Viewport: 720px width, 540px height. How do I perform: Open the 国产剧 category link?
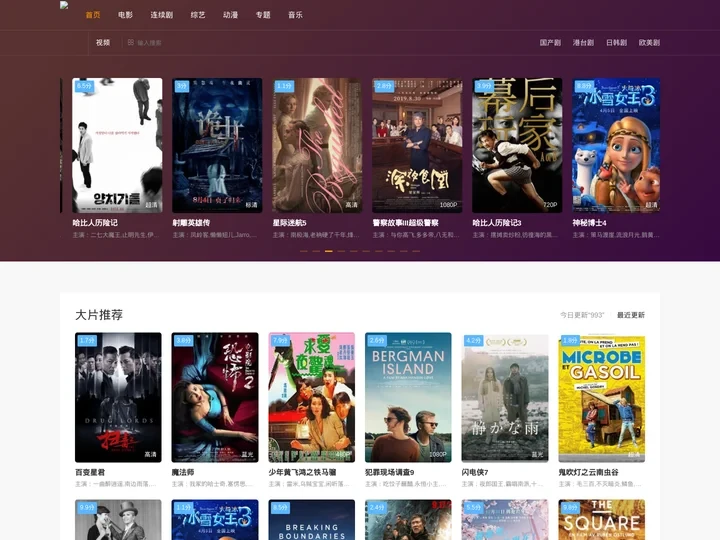pos(550,43)
